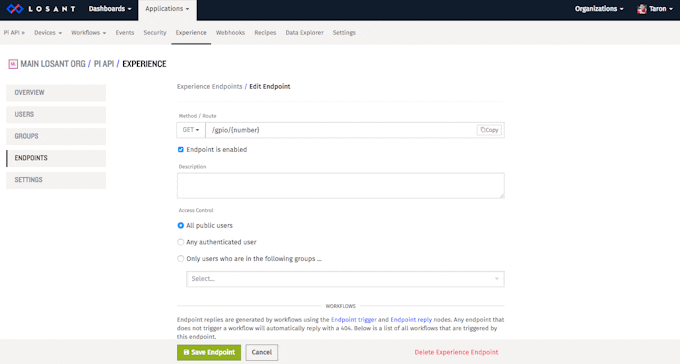Image resolution: width=680 pixels, height=364 pixels.
Task: Open the GET method dropdown
Action: [191, 130]
